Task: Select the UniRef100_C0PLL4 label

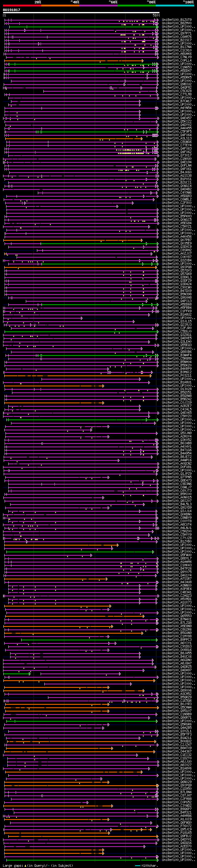Action: tap(177, 61)
